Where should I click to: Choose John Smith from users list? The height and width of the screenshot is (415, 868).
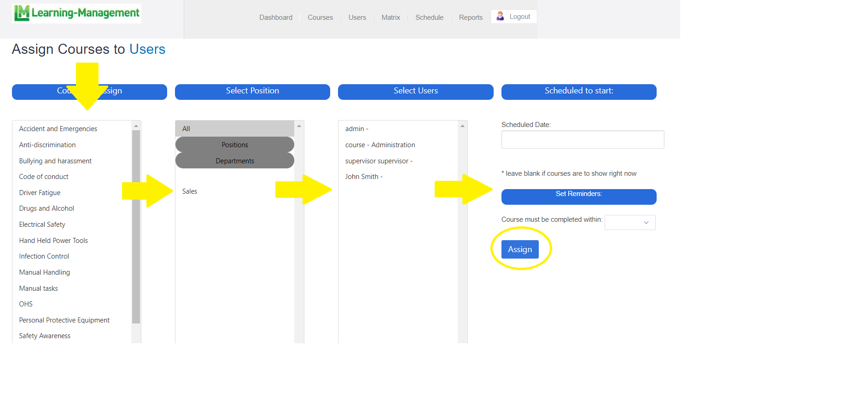tap(363, 177)
